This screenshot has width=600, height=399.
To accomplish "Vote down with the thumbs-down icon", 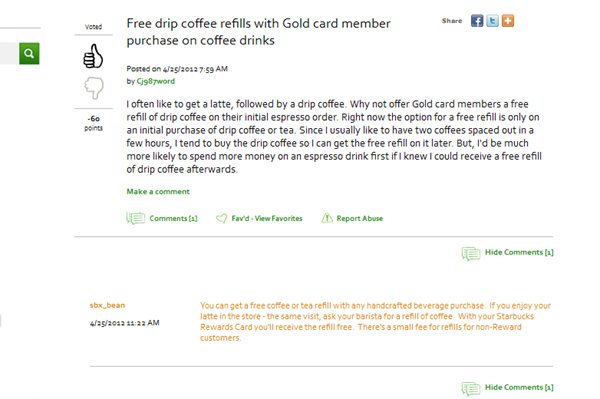I will [x=94, y=88].
